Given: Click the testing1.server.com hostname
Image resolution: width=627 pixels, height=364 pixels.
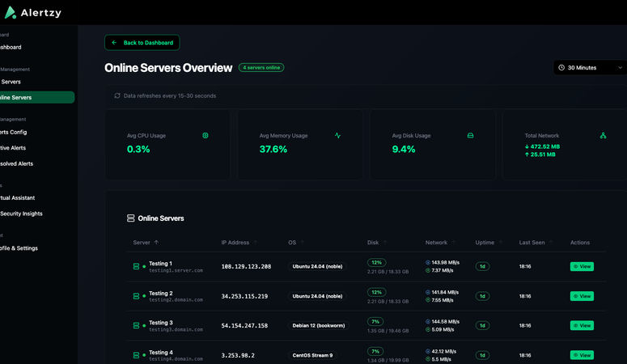Looking at the screenshot, I should tap(176, 270).
